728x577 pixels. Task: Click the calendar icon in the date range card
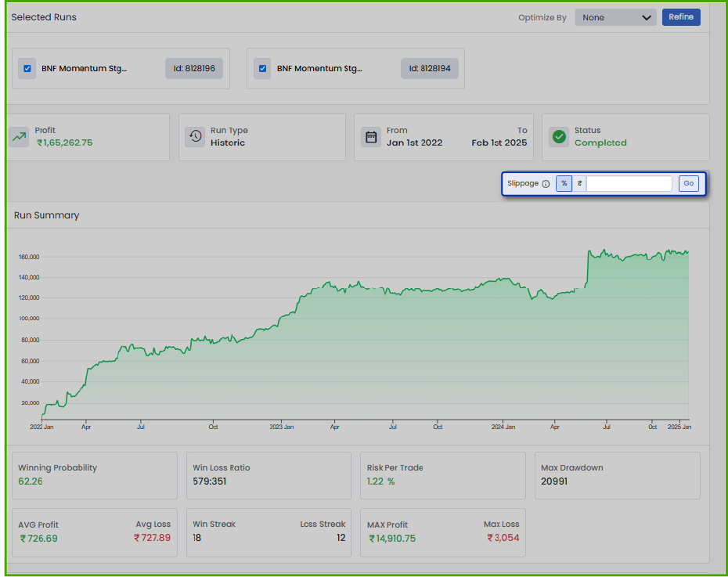[371, 136]
